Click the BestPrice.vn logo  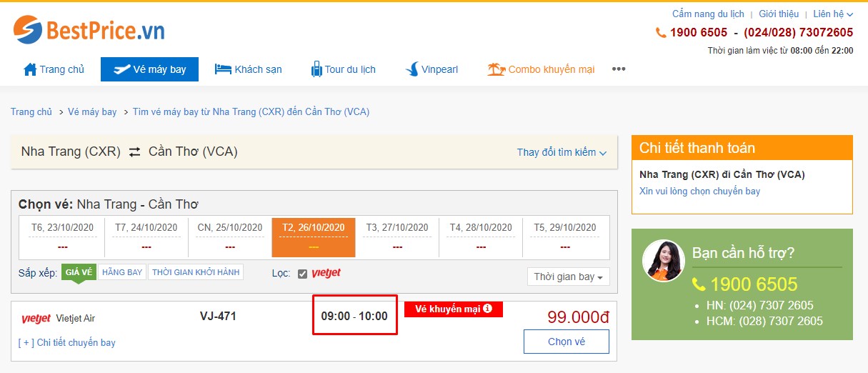(x=89, y=30)
